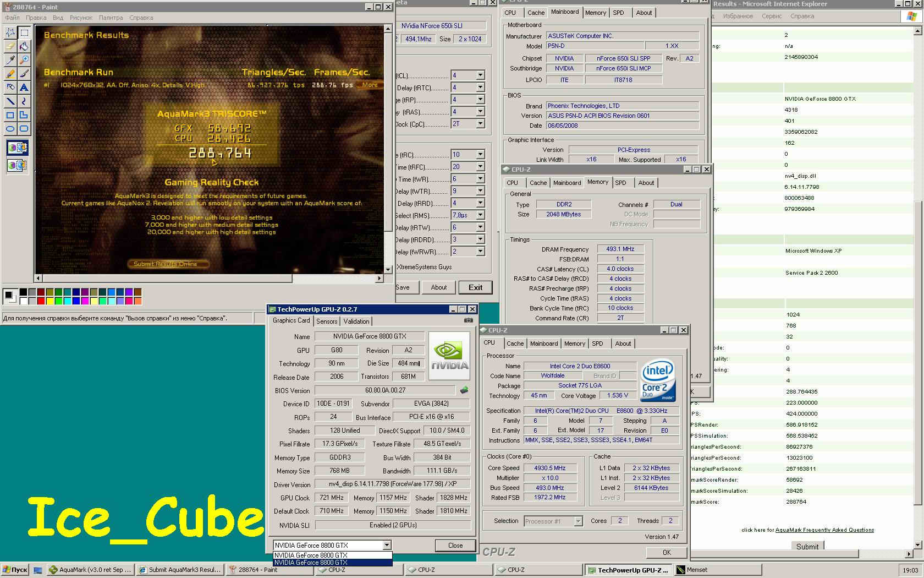Expand the tRAS dropdown in Memset
The width and height of the screenshot is (924, 578).
481,112
